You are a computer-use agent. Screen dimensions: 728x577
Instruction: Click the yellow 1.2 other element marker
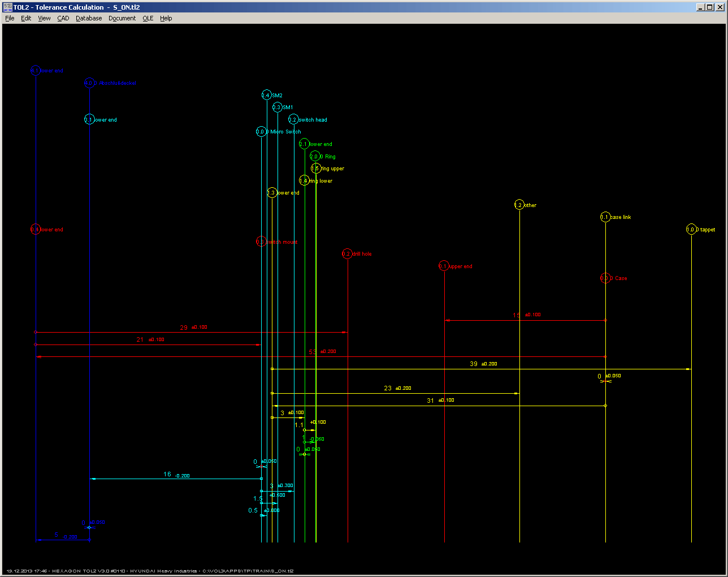[519, 205]
